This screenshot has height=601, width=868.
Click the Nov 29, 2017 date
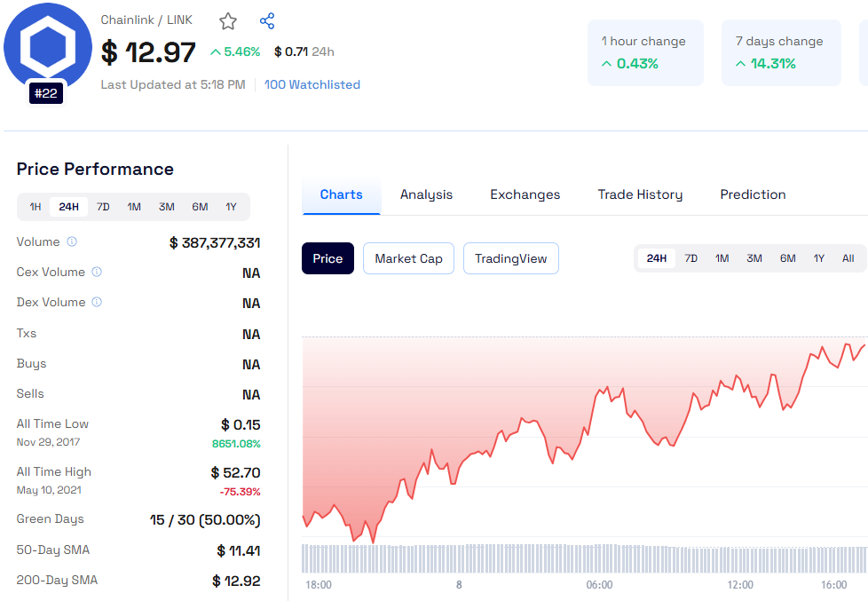48,442
